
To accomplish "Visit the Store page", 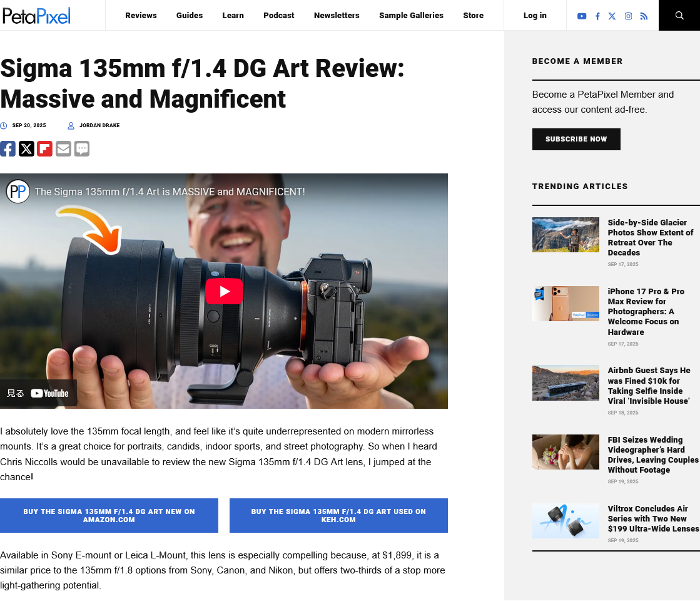I will click(473, 15).
